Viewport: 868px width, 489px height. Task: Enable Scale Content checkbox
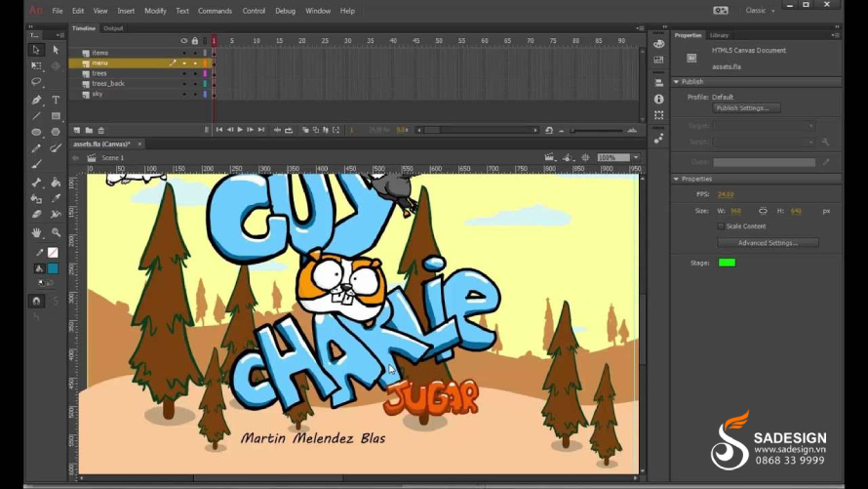tap(721, 225)
